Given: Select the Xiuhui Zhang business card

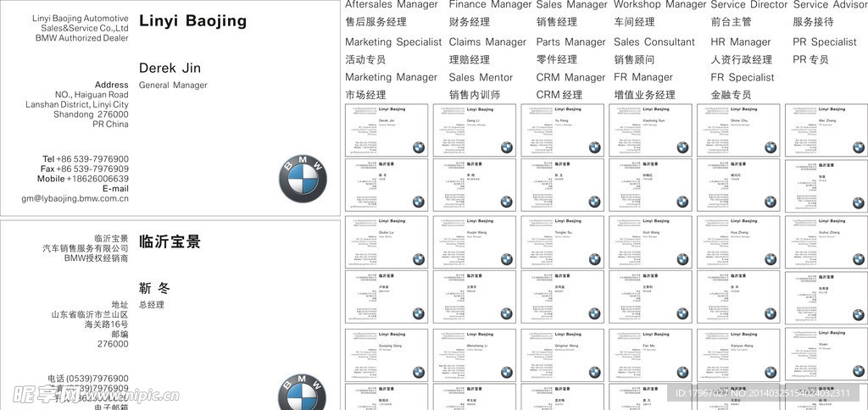Looking at the screenshot, I should [x=826, y=242].
